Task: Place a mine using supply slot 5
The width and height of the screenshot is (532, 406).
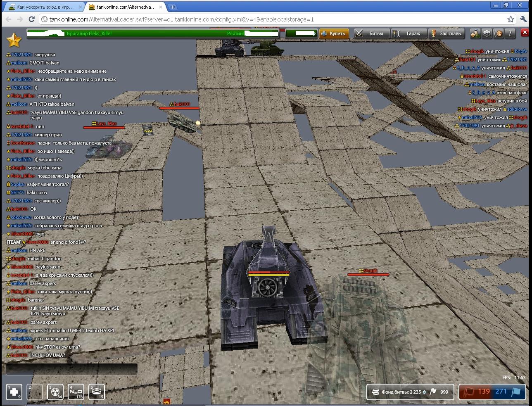Action: (x=97, y=392)
